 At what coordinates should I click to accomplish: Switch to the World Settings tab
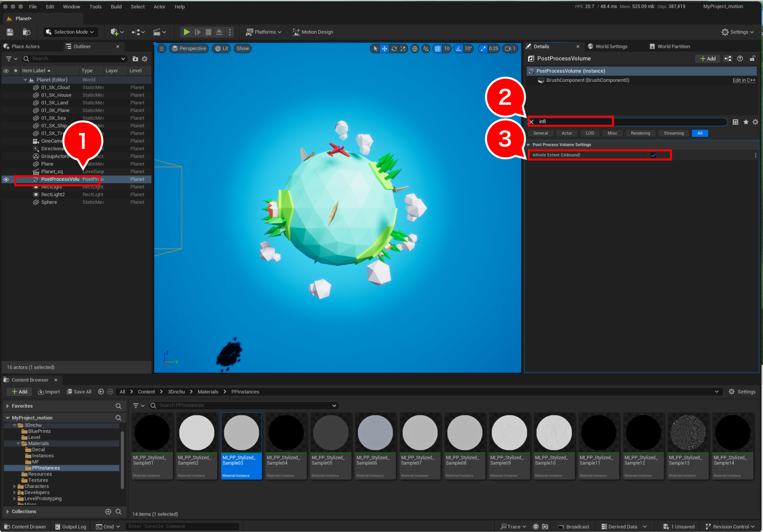(611, 46)
